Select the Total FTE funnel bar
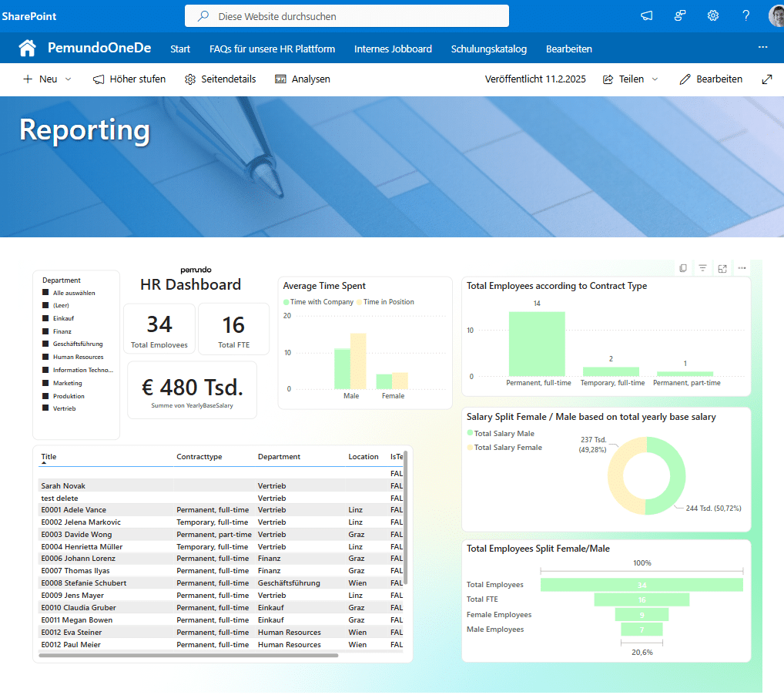This screenshot has height=695, width=784. (x=642, y=599)
